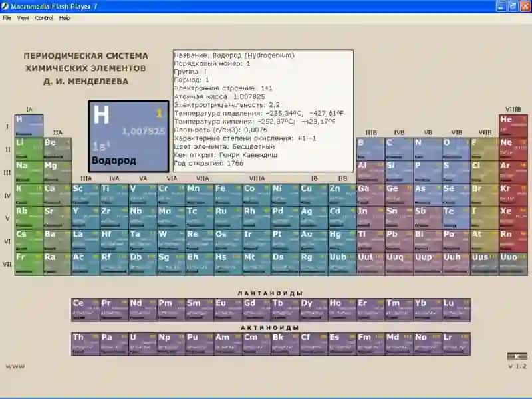Image resolution: width=532 pixels, height=399 pixels.
Task: Select the Tungsten (W) cell
Action: [172, 241]
